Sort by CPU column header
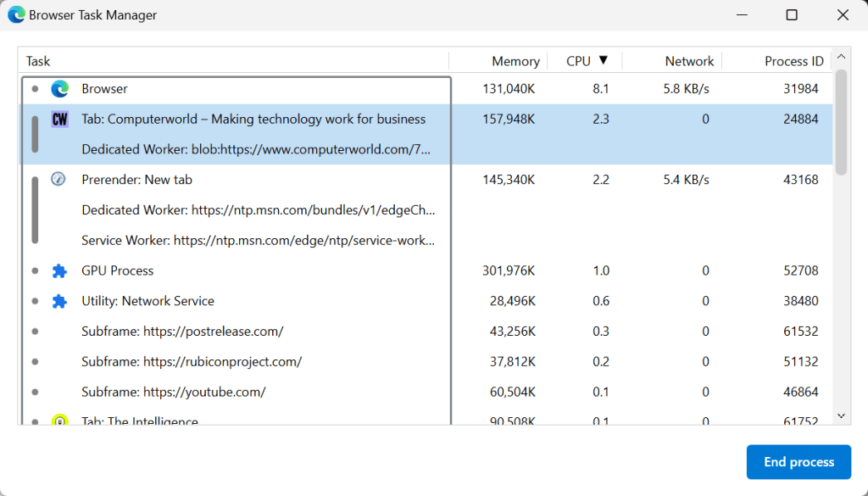This screenshot has height=496, width=868. [578, 61]
